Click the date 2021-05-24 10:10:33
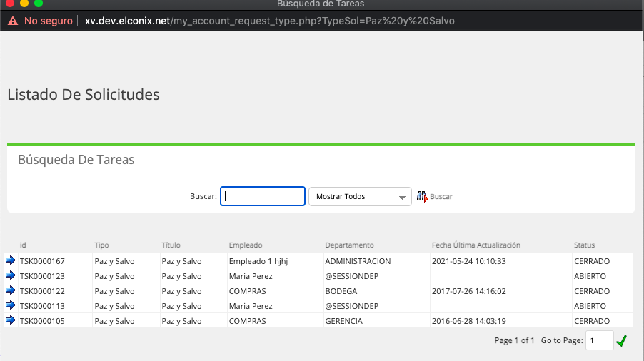 (468, 261)
